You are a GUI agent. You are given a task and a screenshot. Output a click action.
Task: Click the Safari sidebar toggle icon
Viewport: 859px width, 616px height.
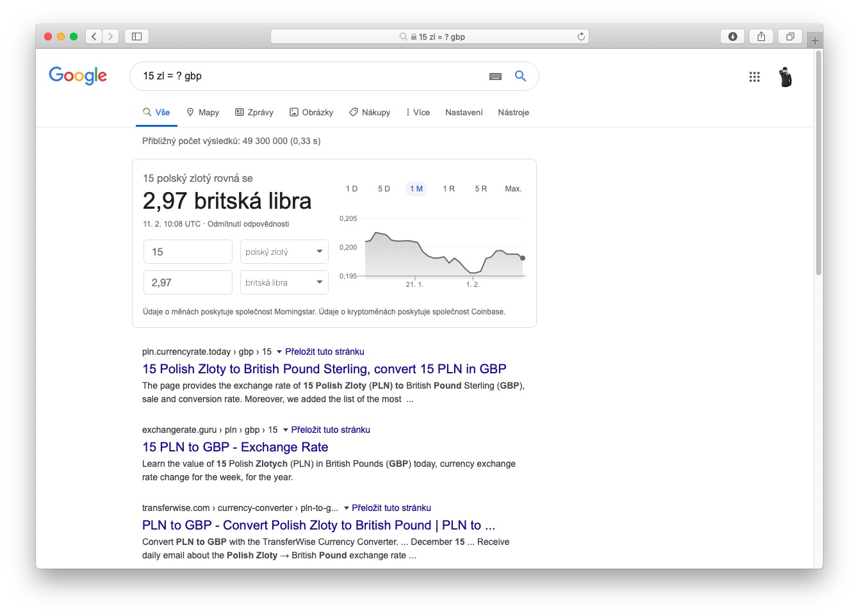pyautogui.click(x=136, y=36)
